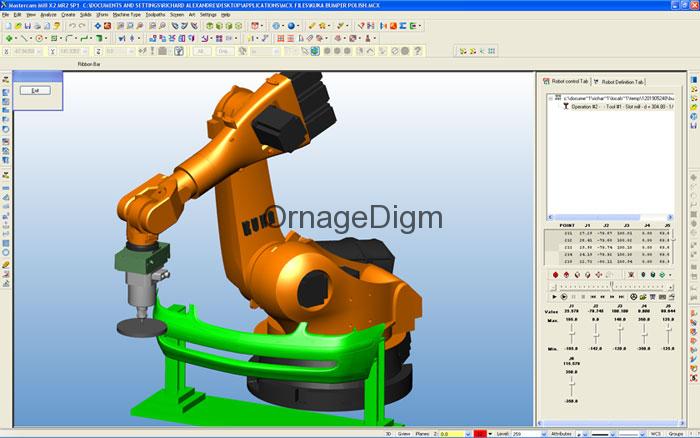Click the Play simulation button
This screenshot has height=438, width=700.
coord(554,297)
